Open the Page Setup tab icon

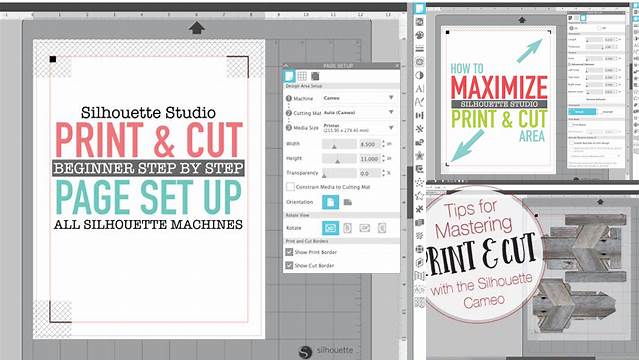[289, 76]
